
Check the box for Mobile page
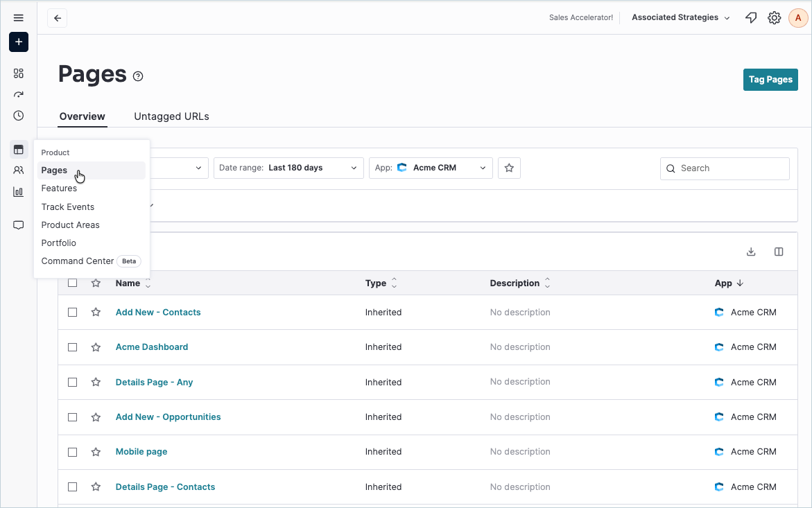pyautogui.click(x=73, y=452)
